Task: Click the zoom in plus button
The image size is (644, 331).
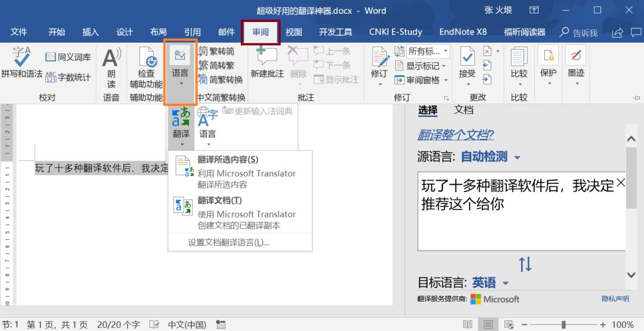Action: pos(602,324)
